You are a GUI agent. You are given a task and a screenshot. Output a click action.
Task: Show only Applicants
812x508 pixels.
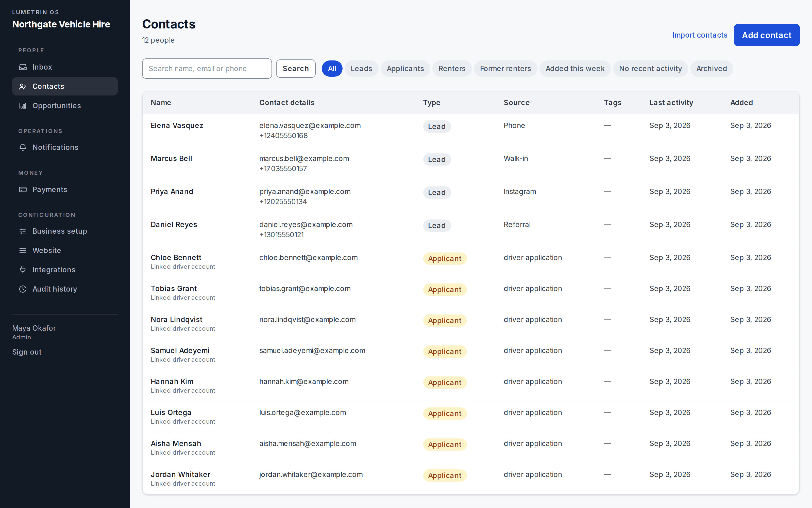405,69
